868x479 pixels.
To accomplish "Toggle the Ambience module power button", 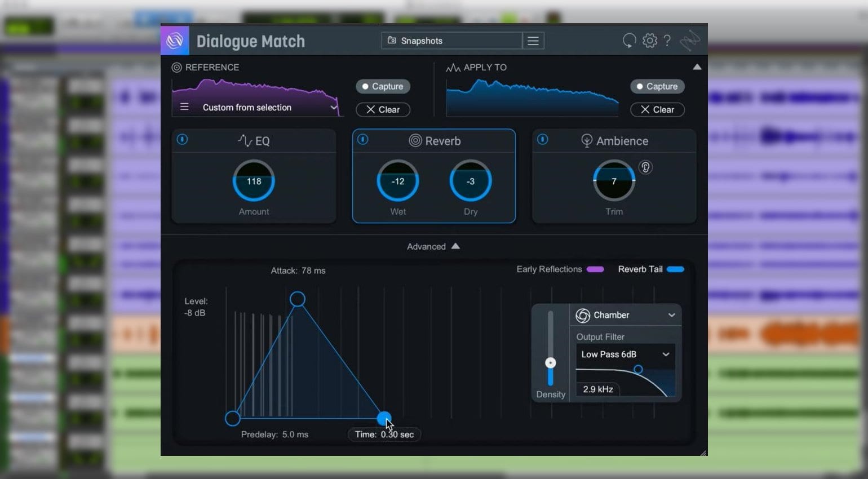I will (542, 139).
